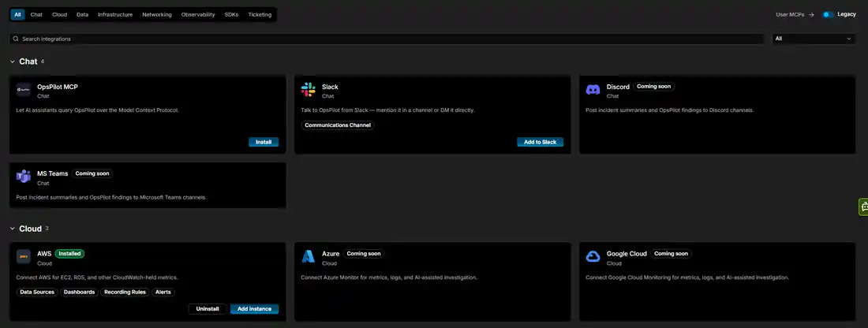The width and height of the screenshot is (868, 328).
Task: Focus the Search integrations field
Action: [x=387, y=39]
